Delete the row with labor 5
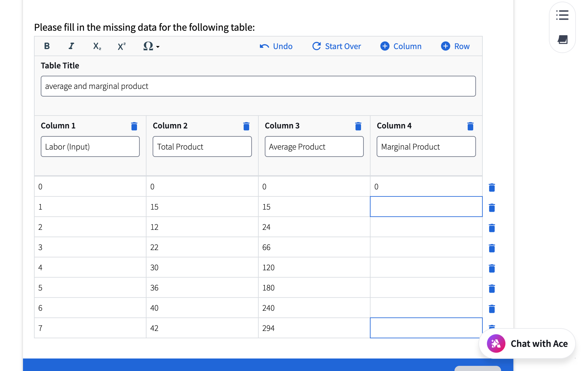This screenshot has height=371, width=588. tap(492, 288)
